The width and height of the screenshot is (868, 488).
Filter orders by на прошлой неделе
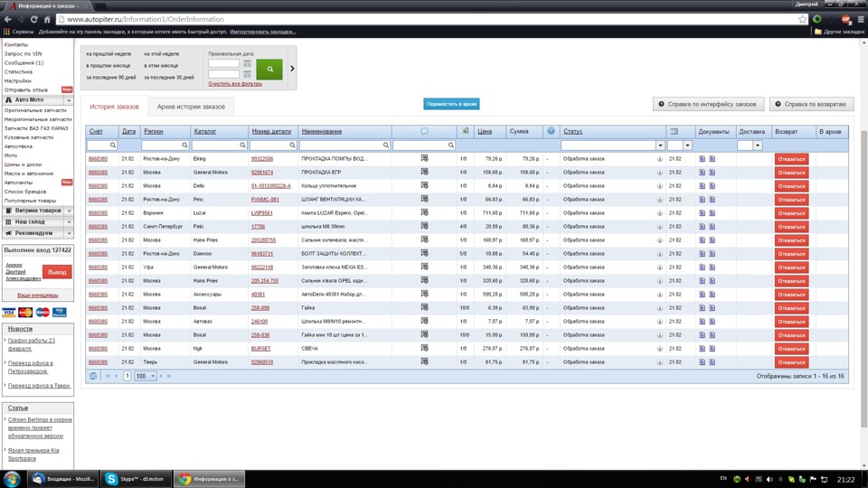coord(108,53)
